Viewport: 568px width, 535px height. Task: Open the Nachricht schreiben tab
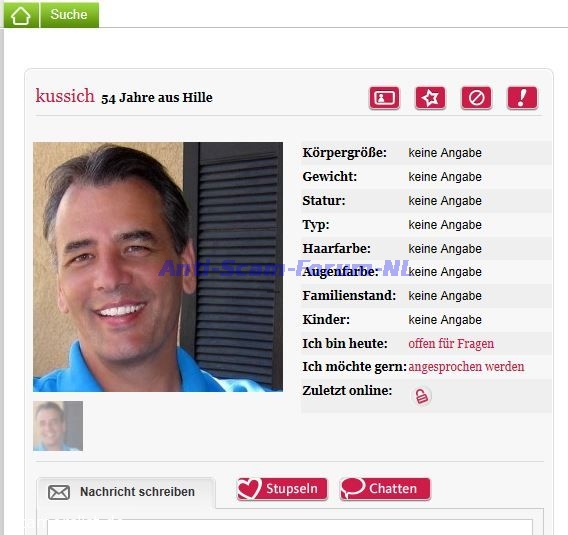point(126,492)
